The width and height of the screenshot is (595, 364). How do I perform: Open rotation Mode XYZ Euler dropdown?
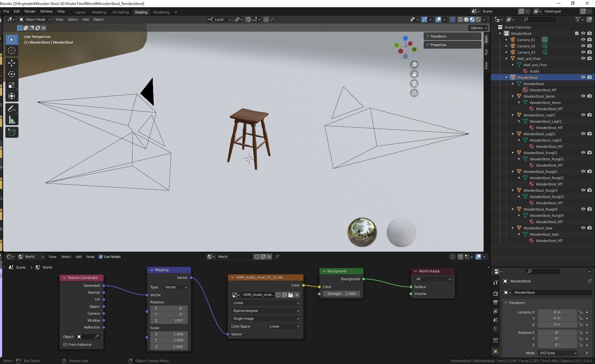click(558, 353)
